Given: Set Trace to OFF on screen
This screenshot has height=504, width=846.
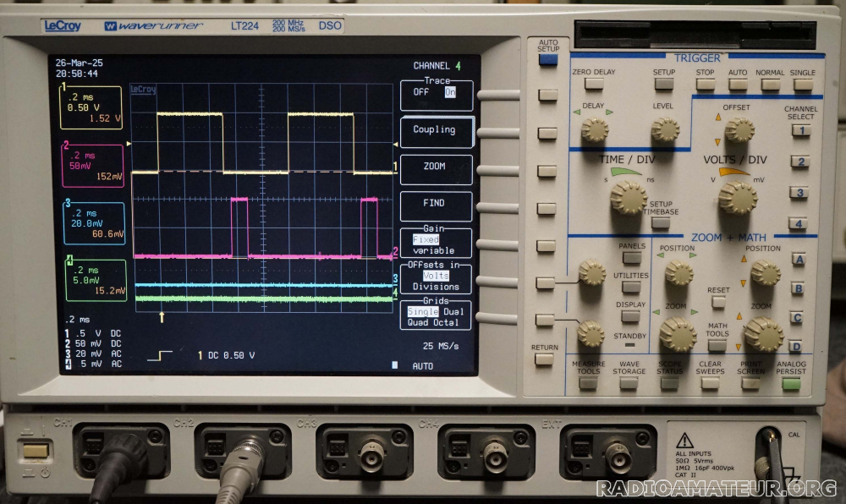Looking at the screenshot, I should pyautogui.click(x=420, y=92).
